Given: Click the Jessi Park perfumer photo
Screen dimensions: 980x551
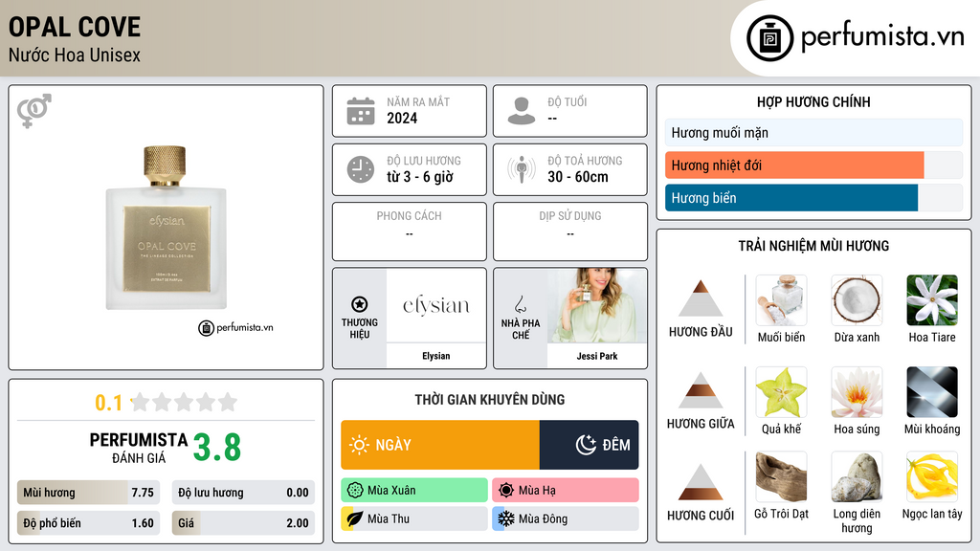Looking at the screenshot, I should point(597,305).
